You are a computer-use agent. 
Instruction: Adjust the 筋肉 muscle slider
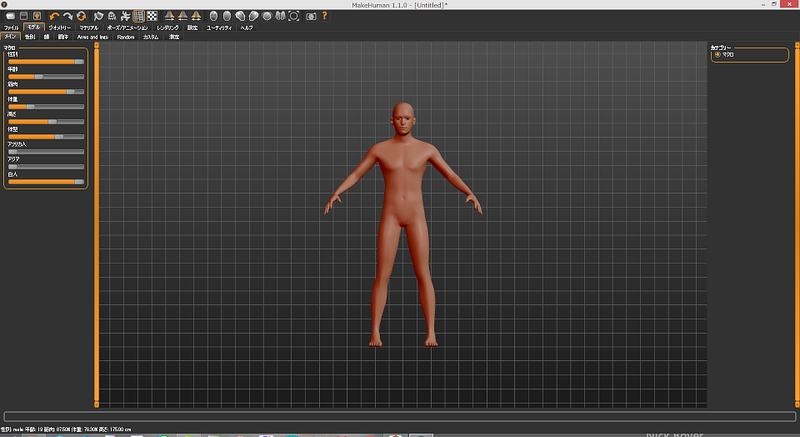click(x=46, y=92)
